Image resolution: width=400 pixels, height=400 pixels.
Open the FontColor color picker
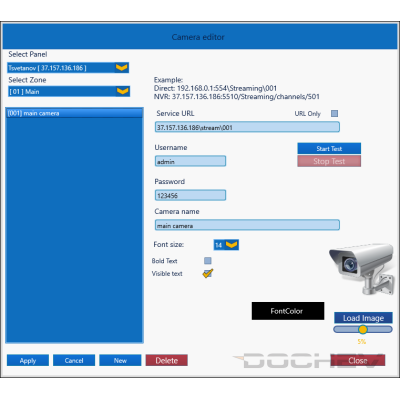[x=288, y=311]
